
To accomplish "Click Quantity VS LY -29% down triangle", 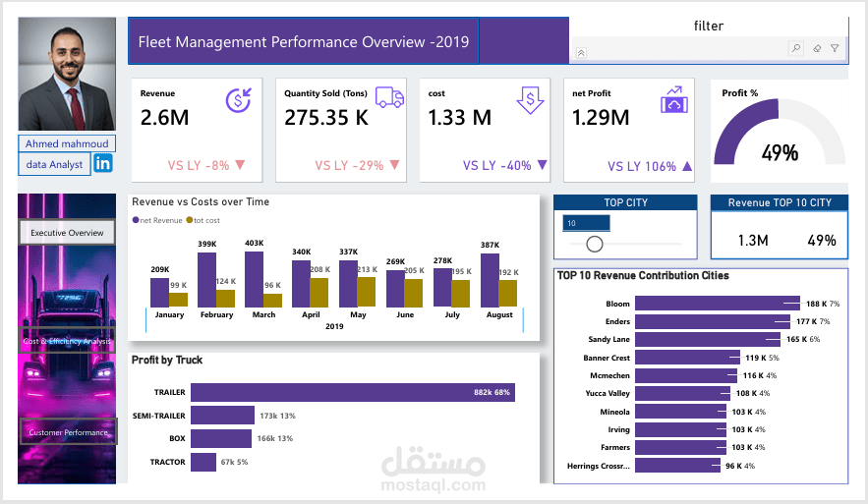I will coord(395,164).
